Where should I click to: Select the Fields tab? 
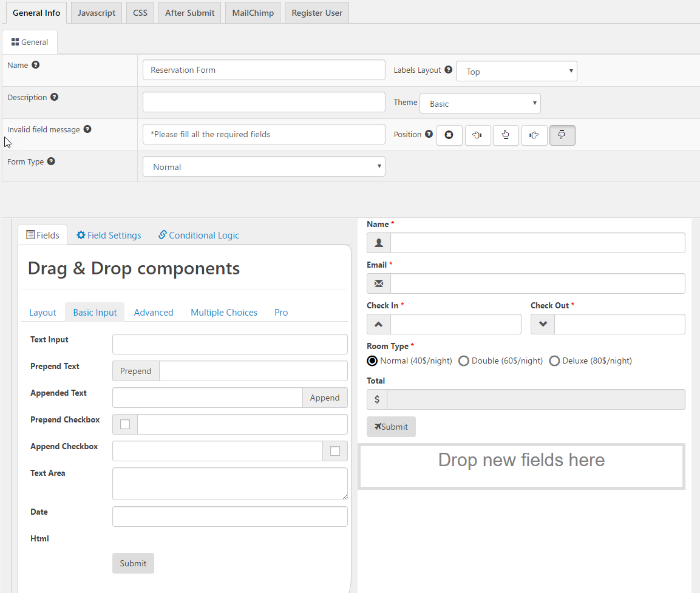click(43, 235)
